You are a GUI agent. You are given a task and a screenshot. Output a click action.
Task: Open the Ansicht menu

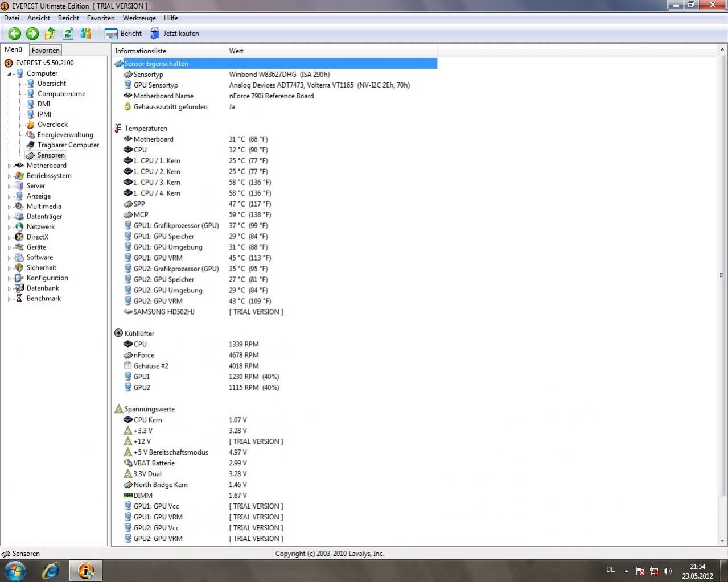click(39, 18)
